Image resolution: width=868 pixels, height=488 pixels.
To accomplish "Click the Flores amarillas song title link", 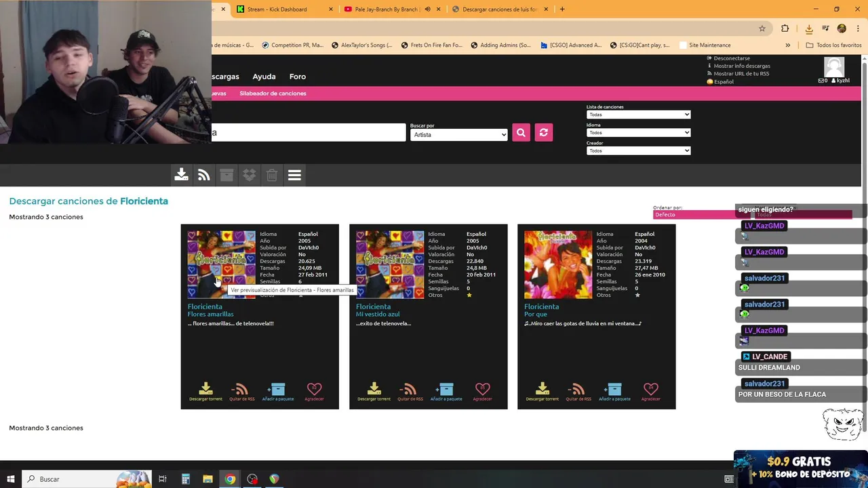I will click(210, 314).
